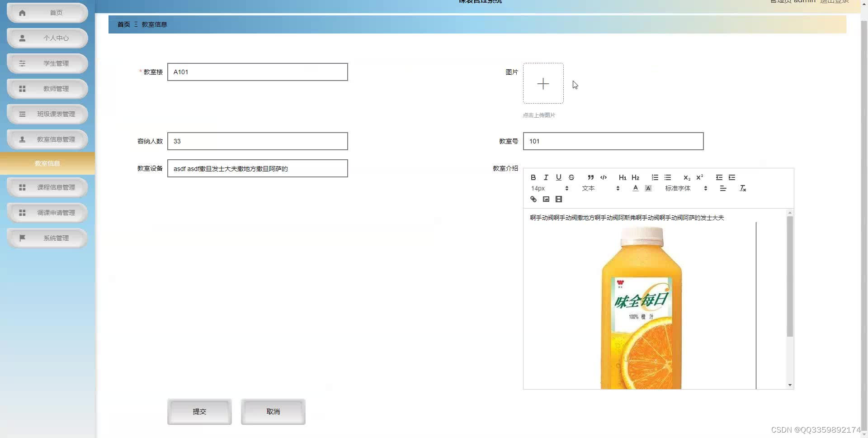Open 个人中心 in the sidebar
The height and width of the screenshot is (438, 868).
[x=47, y=38]
